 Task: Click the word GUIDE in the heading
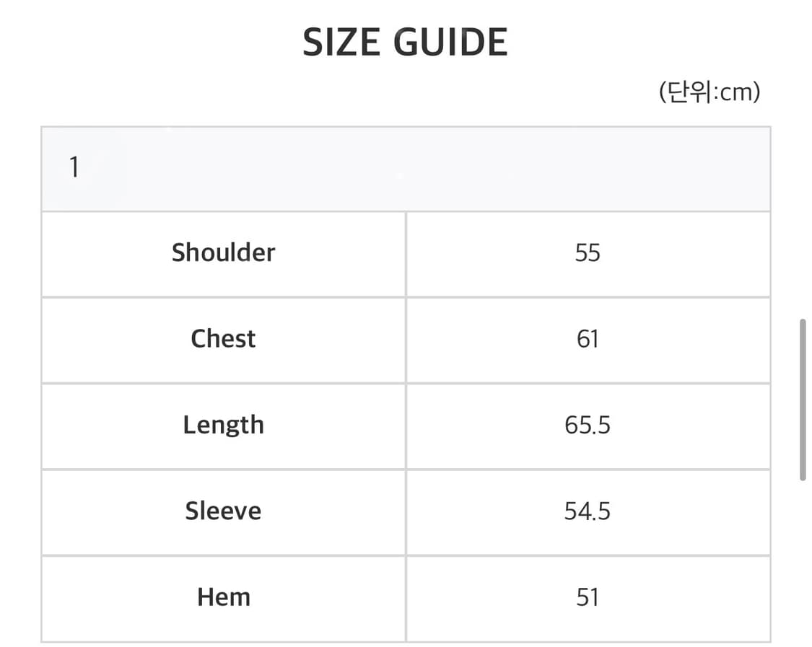click(x=450, y=42)
